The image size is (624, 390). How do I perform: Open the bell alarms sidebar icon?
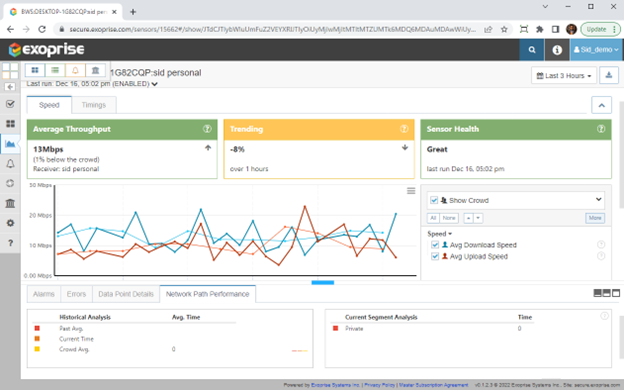10,164
